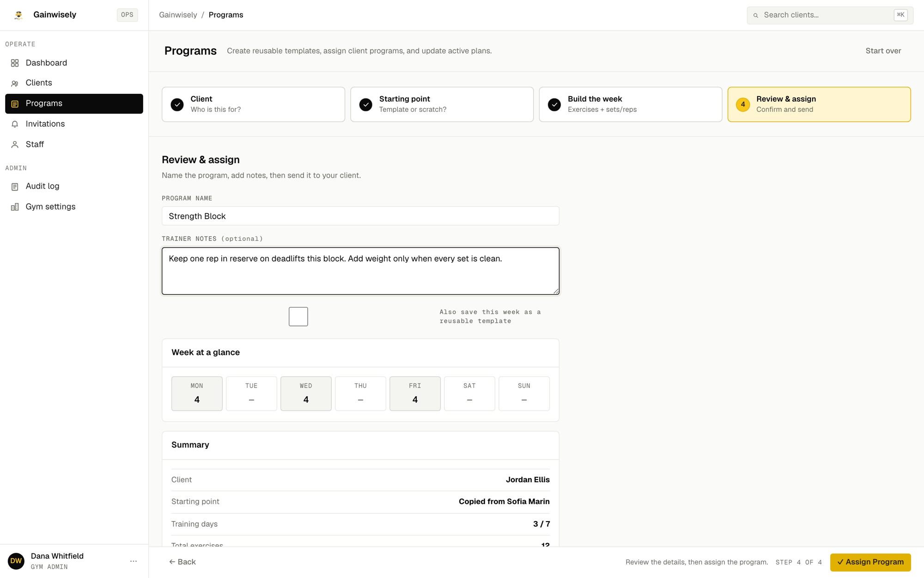Open Staff via its person icon
The height and width of the screenshot is (578, 924).
(15, 144)
